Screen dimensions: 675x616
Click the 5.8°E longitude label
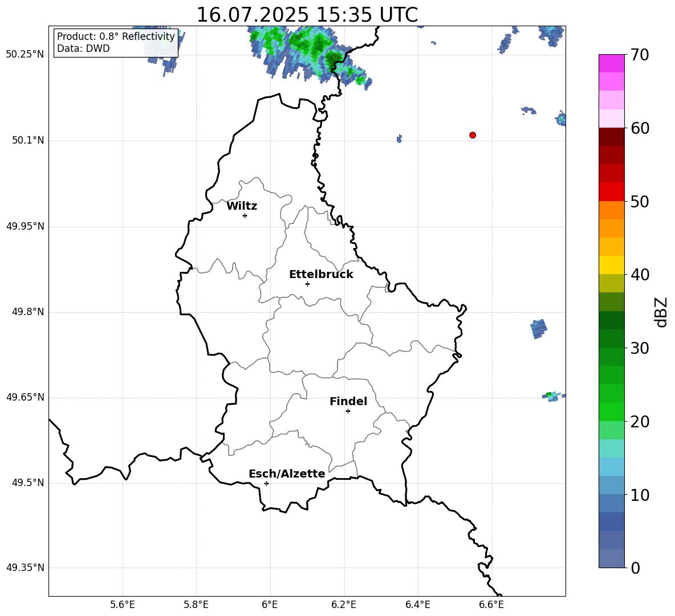coord(196,605)
